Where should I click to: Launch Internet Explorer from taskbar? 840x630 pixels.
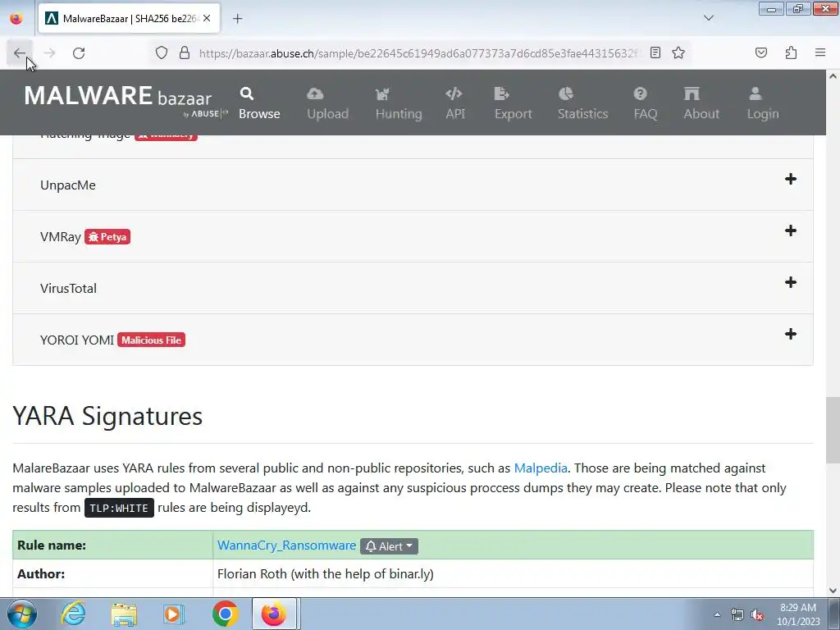(73, 614)
